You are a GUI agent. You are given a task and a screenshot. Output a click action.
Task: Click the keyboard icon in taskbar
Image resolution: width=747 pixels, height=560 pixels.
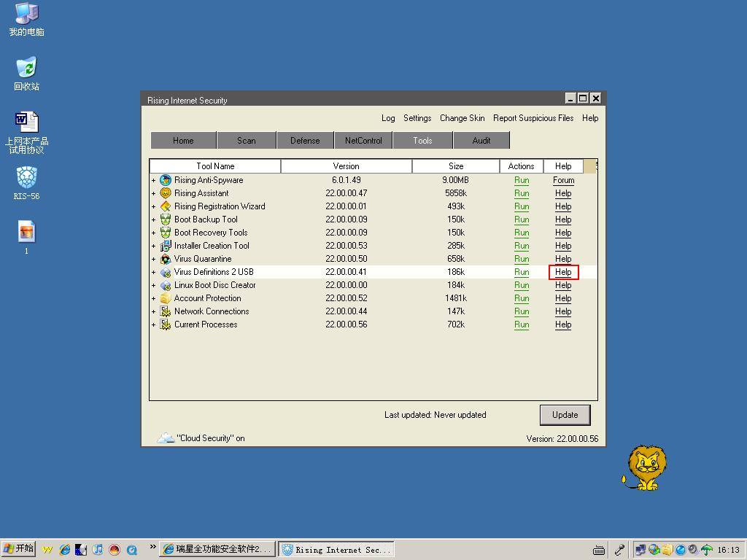pyautogui.click(x=599, y=550)
